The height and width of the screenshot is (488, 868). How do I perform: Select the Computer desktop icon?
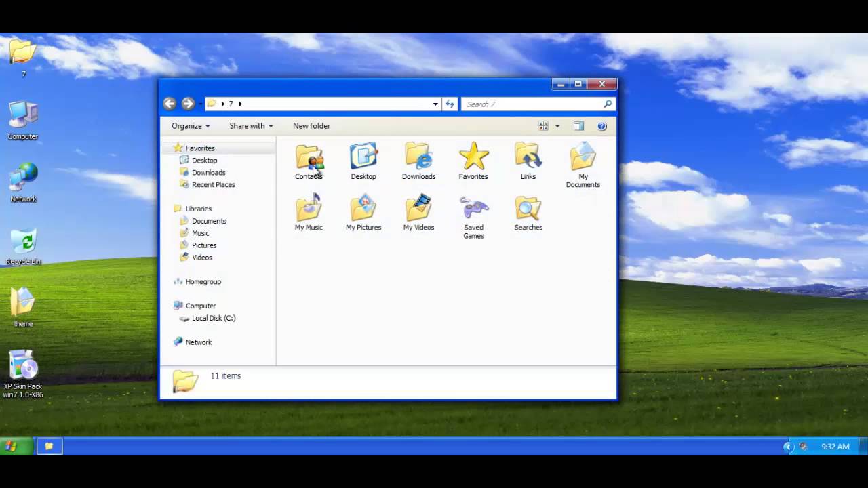click(22, 121)
